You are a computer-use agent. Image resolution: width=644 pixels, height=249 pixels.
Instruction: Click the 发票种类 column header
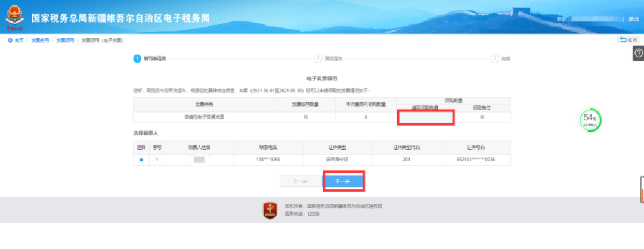204,104
